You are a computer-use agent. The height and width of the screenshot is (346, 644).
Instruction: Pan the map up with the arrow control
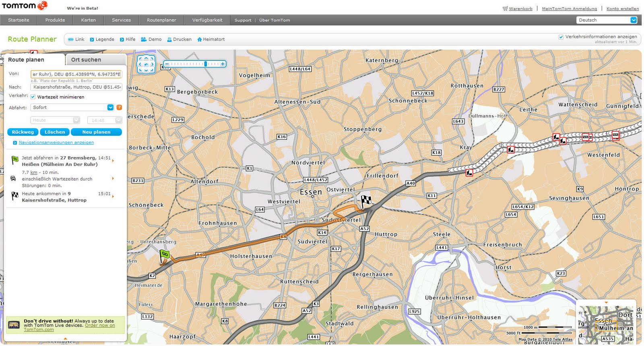click(146, 58)
